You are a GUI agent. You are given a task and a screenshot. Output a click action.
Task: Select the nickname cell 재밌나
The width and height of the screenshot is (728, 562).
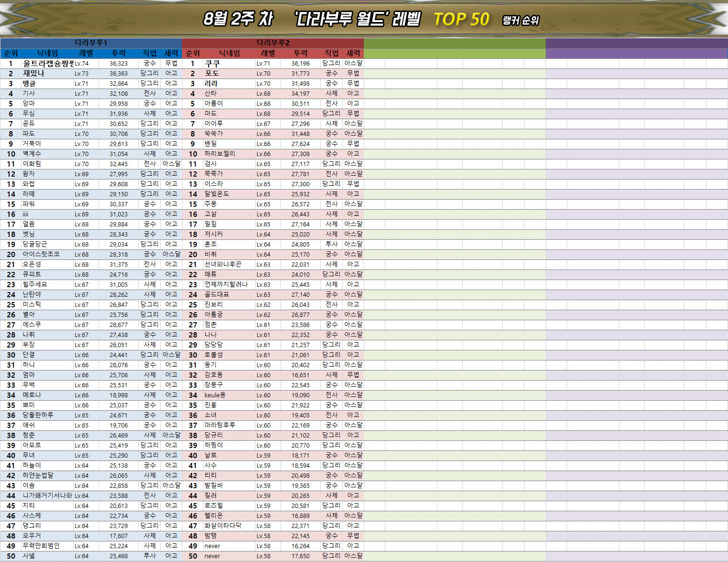34,73
